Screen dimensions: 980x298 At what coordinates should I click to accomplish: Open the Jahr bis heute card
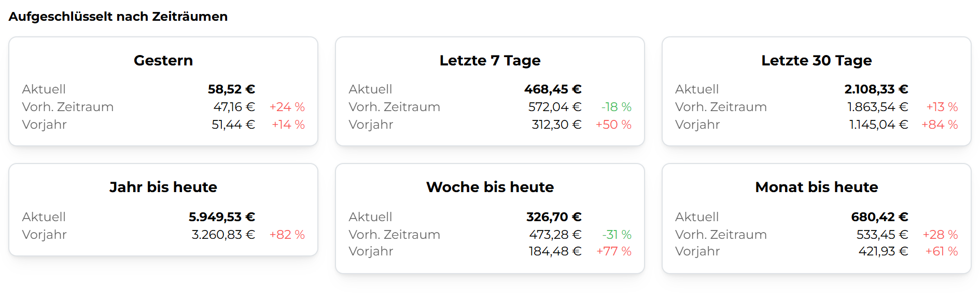[163, 187]
